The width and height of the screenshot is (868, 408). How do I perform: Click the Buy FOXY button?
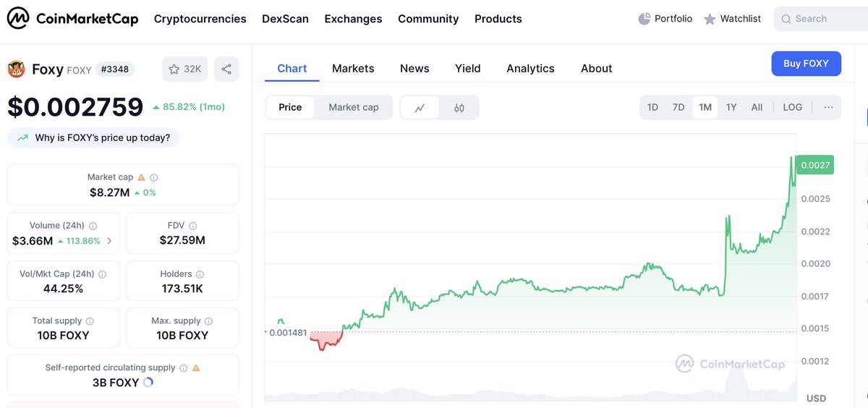point(806,64)
